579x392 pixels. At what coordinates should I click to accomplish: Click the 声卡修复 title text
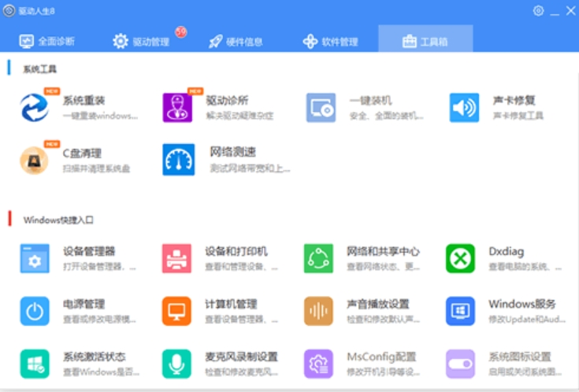(514, 100)
